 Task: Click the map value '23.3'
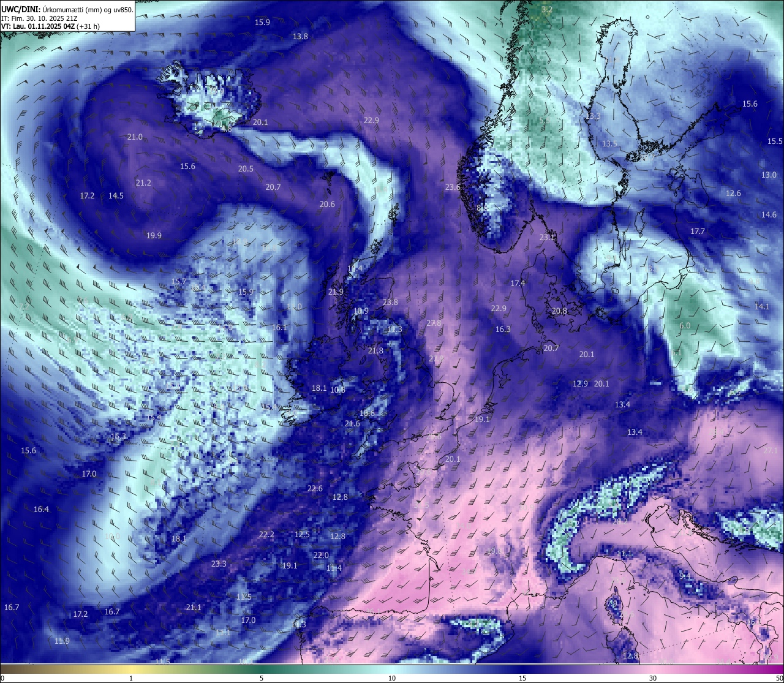pos(219,564)
